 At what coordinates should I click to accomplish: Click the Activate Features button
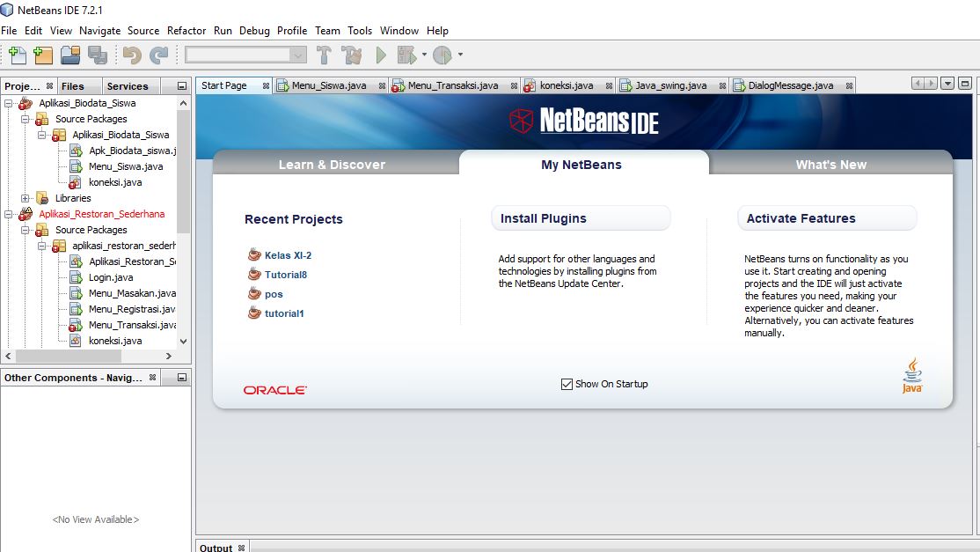(x=827, y=218)
